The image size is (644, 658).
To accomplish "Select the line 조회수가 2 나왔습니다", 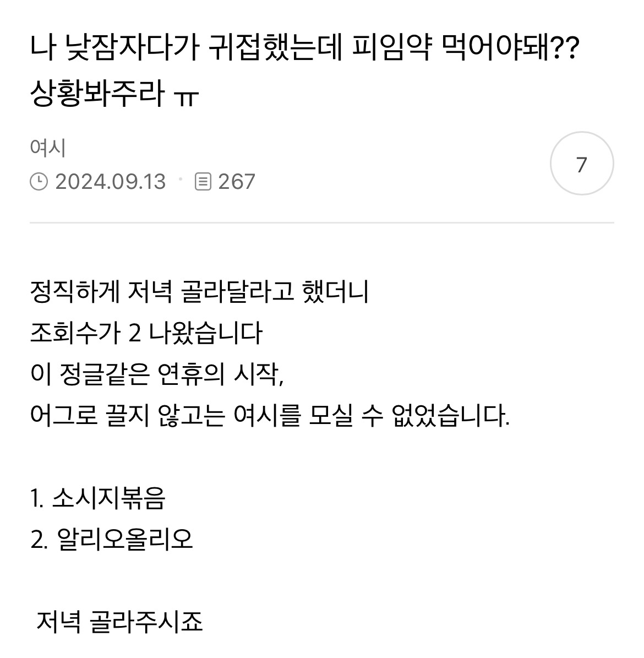I will point(146,333).
